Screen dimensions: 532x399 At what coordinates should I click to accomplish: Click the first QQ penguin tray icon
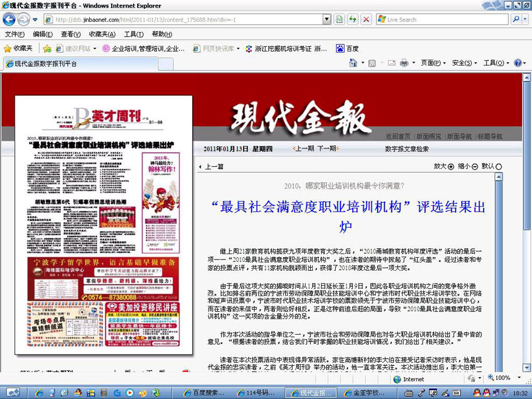[478, 393]
